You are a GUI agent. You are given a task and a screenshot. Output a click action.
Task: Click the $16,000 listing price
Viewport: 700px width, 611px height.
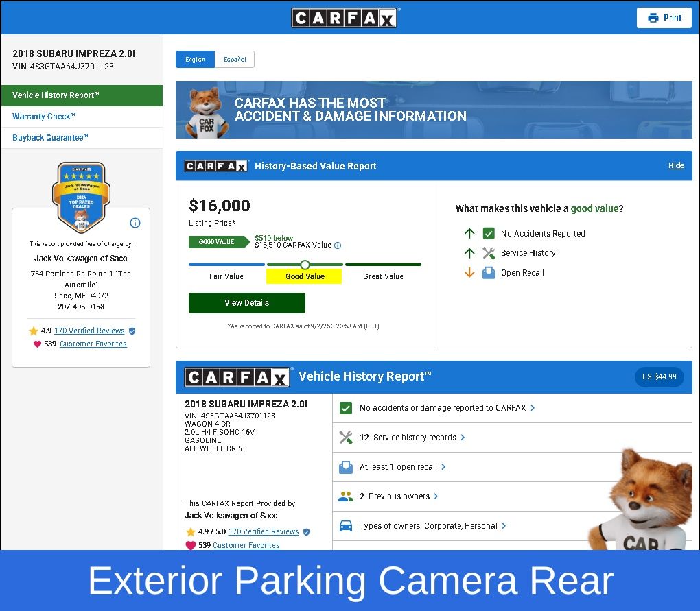pyautogui.click(x=220, y=206)
